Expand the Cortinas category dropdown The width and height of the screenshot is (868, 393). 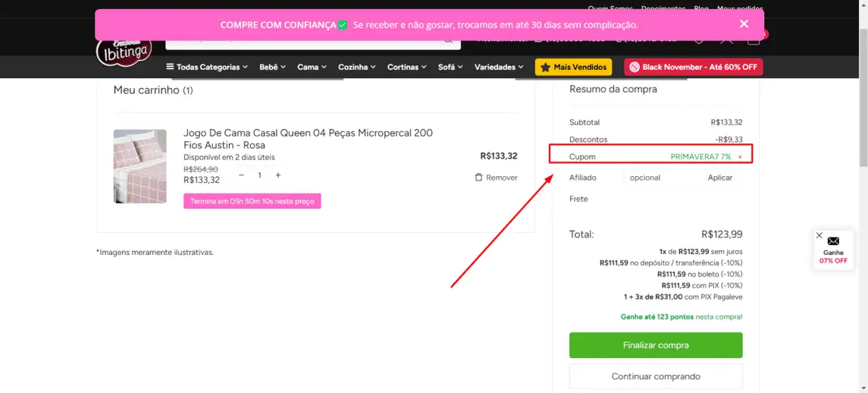407,67
